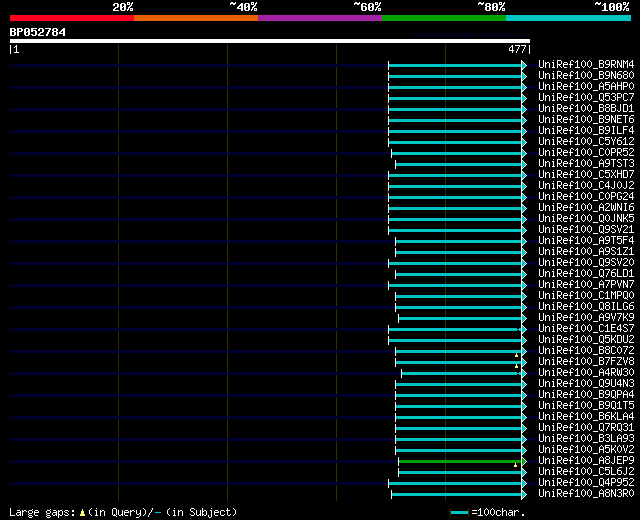Open the UniRef100_B9ILF4 hit
Image resolution: width=640 pixels, height=520 pixels.
click(x=586, y=131)
